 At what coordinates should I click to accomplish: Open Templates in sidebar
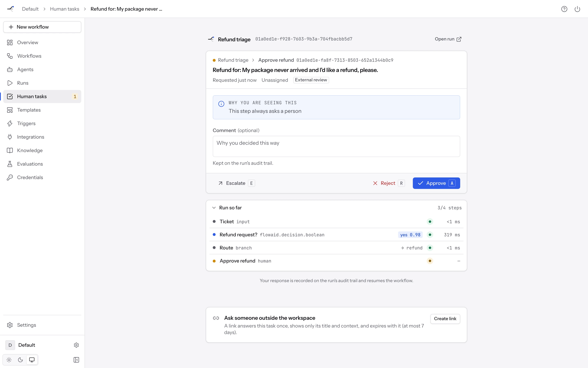click(x=42, y=110)
